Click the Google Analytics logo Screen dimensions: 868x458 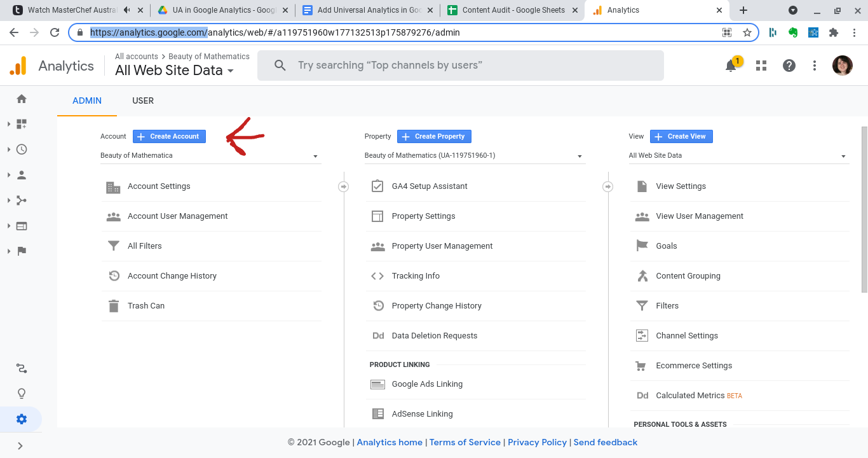[18, 66]
